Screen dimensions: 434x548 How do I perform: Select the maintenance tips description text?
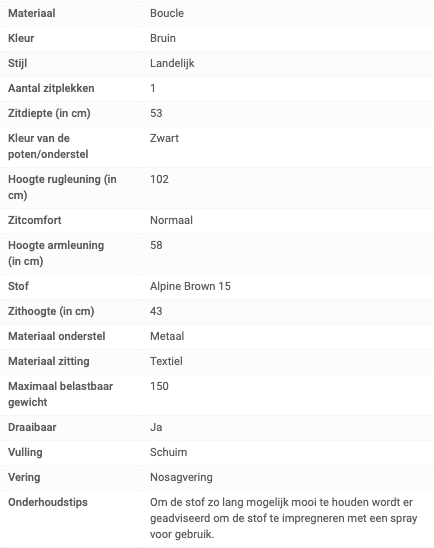[x=284, y=518]
